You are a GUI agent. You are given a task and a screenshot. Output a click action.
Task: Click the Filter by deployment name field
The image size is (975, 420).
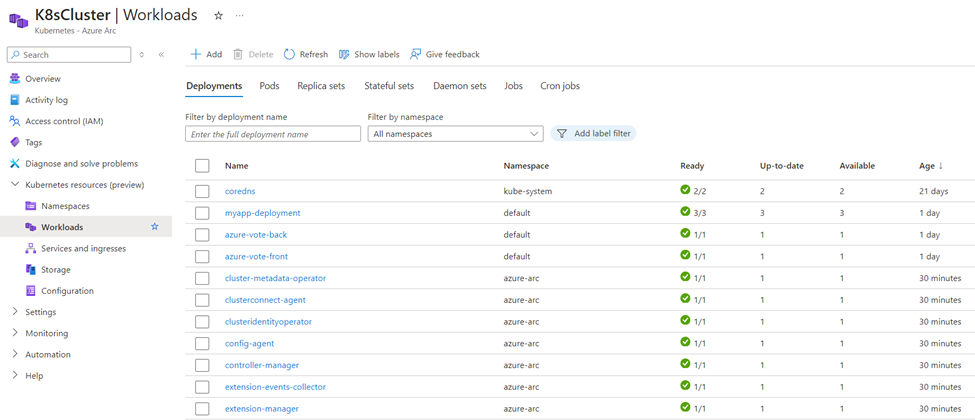click(273, 134)
